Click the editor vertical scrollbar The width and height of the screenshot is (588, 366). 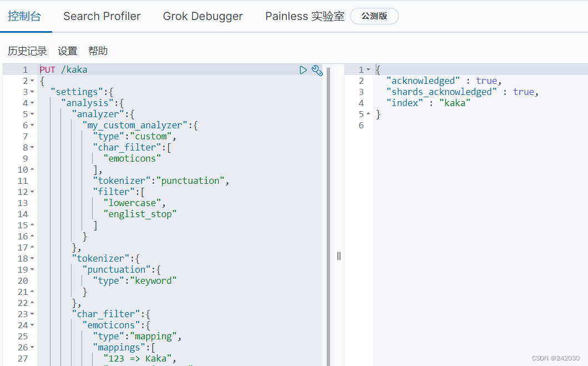point(328,217)
